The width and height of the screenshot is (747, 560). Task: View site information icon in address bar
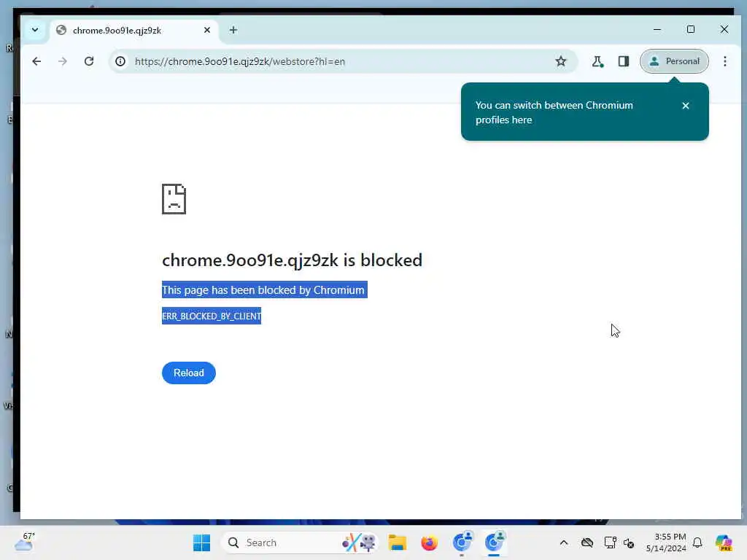click(120, 61)
